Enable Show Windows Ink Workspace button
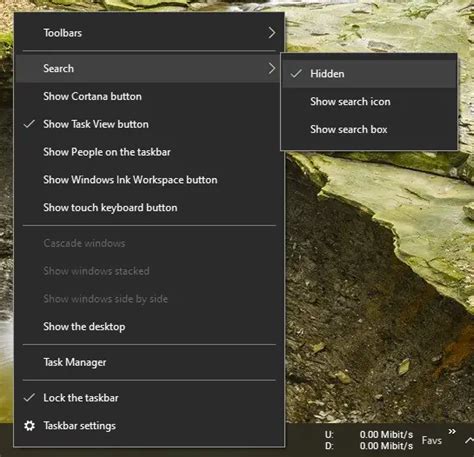474x457 pixels. pos(149,180)
